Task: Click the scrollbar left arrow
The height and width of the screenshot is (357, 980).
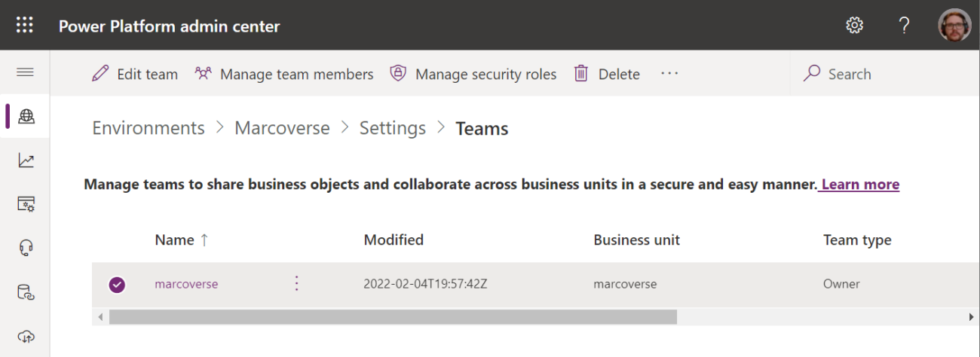Action: pyautogui.click(x=100, y=317)
